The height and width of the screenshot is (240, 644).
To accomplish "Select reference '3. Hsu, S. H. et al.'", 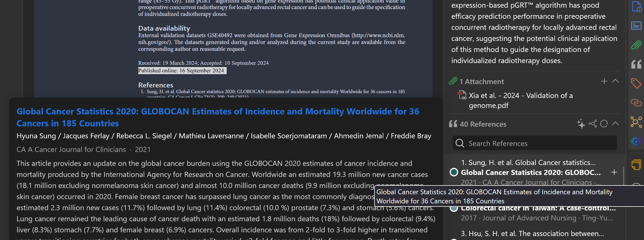I will (532, 233).
